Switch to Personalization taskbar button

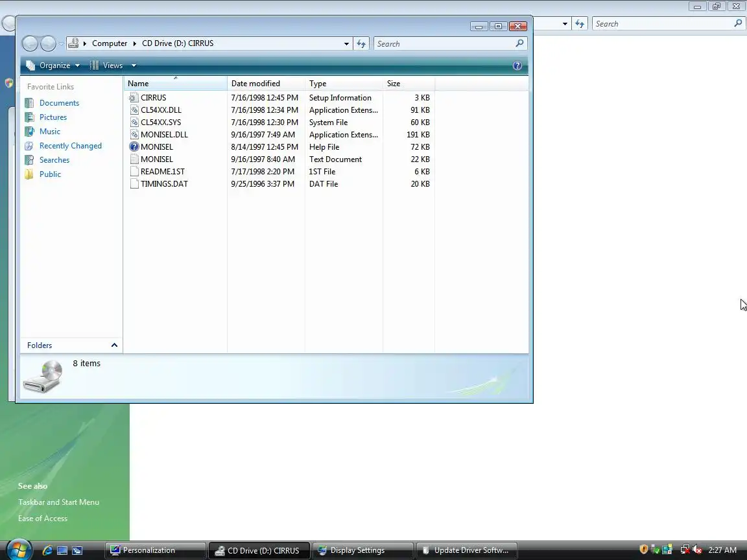click(x=156, y=550)
